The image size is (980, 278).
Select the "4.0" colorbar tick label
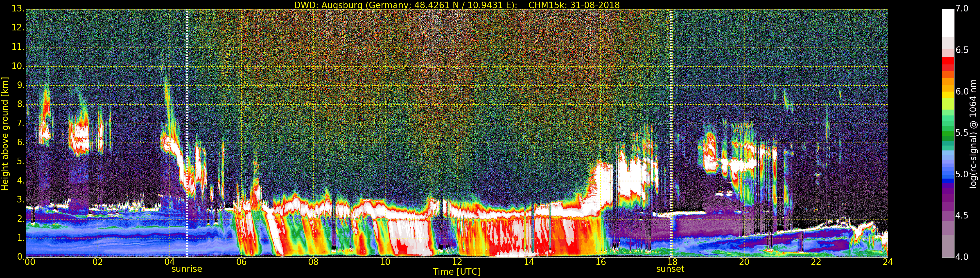click(x=962, y=257)
